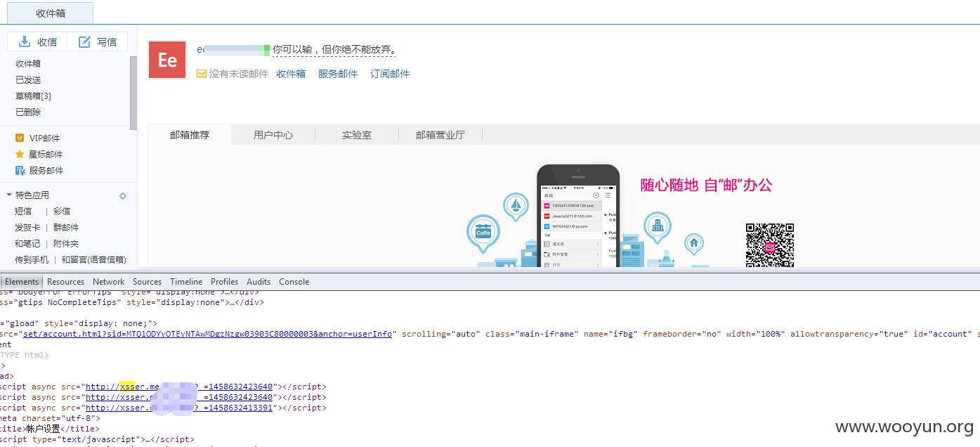Screen dimensions: 980x447
Task: Click the compose pencil icon beside 写信
Action: [x=84, y=41]
